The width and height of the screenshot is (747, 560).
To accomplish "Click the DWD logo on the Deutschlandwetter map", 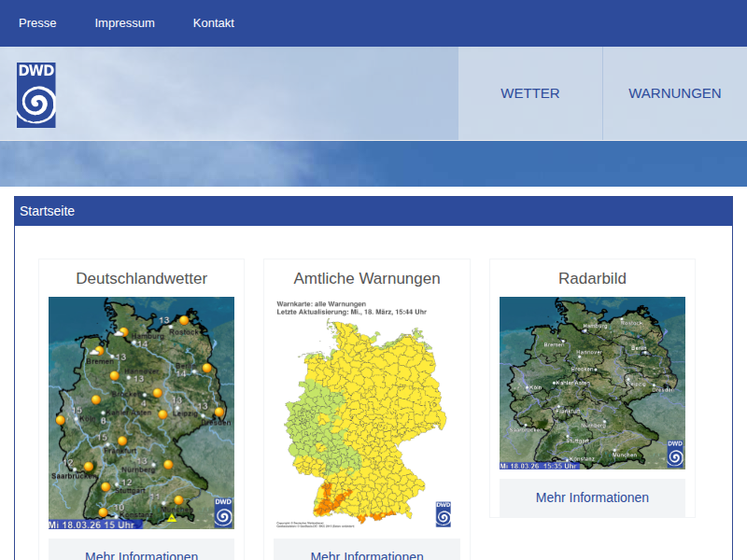I will pyautogui.click(x=223, y=512).
